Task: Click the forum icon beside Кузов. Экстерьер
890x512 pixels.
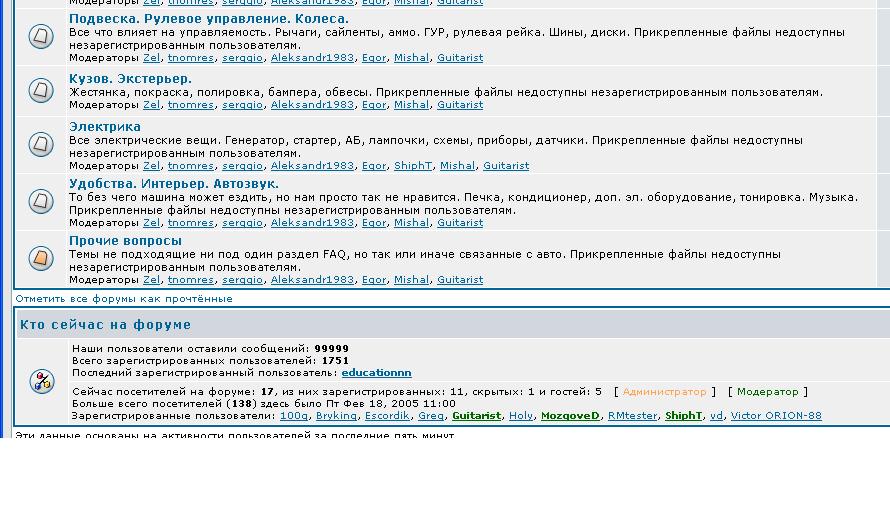Action: click(41, 90)
